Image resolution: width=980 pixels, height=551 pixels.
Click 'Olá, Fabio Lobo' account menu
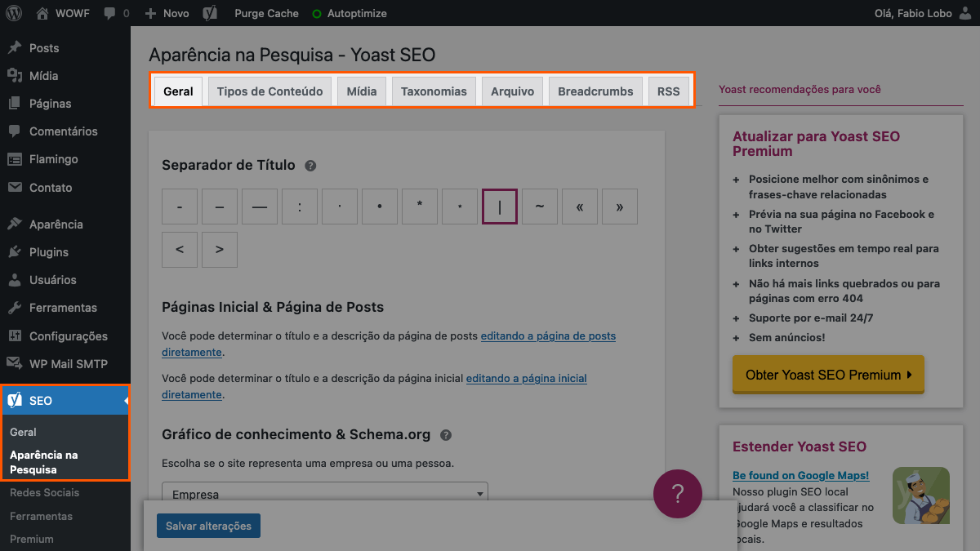click(x=924, y=14)
